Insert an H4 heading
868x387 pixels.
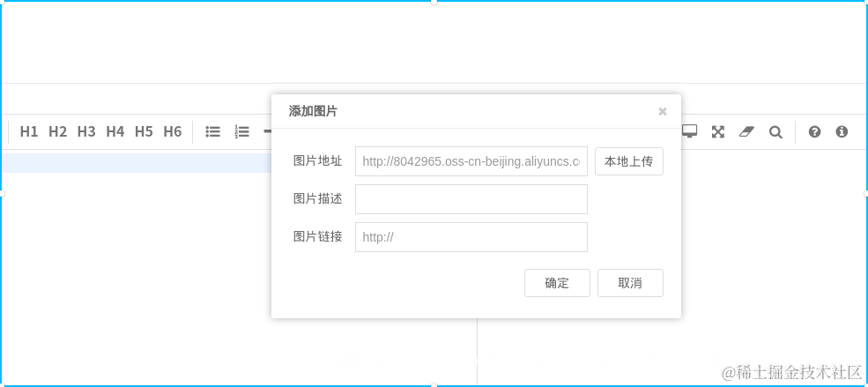(115, 131)
